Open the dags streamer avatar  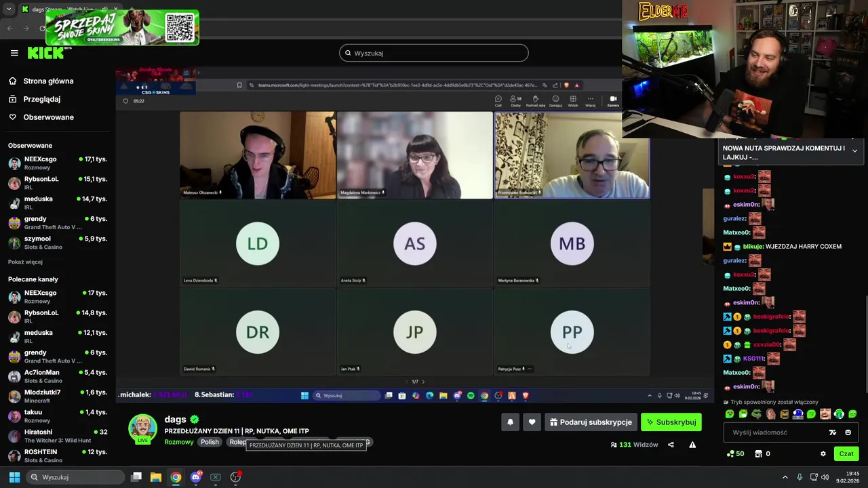click(x=143, y=429)
